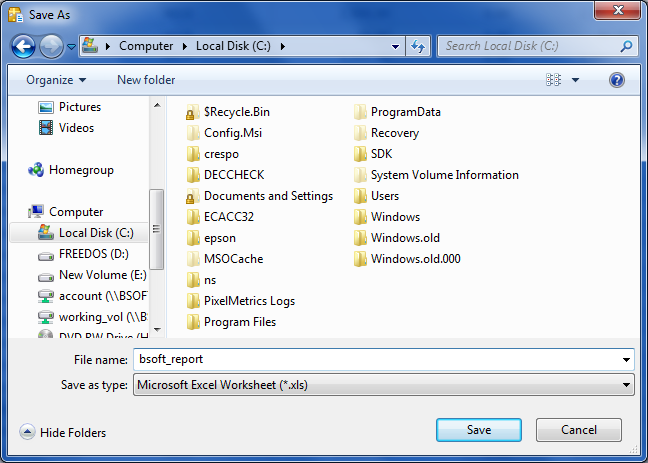Click the search magnifier icon

coord(625,46)
